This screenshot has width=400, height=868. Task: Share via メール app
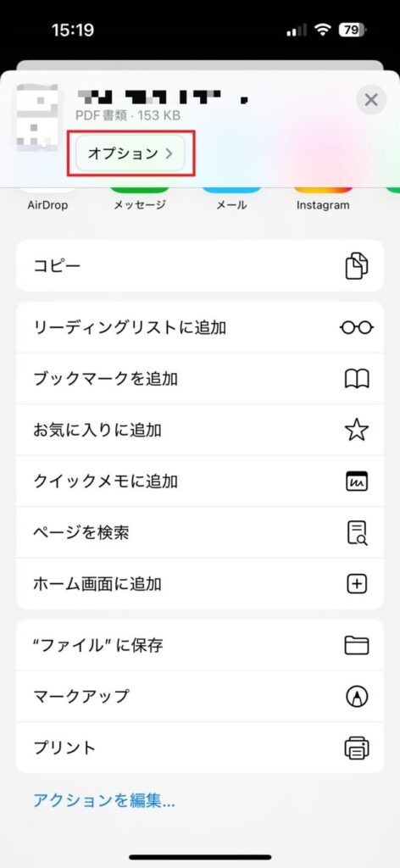(x=231, y=199)
